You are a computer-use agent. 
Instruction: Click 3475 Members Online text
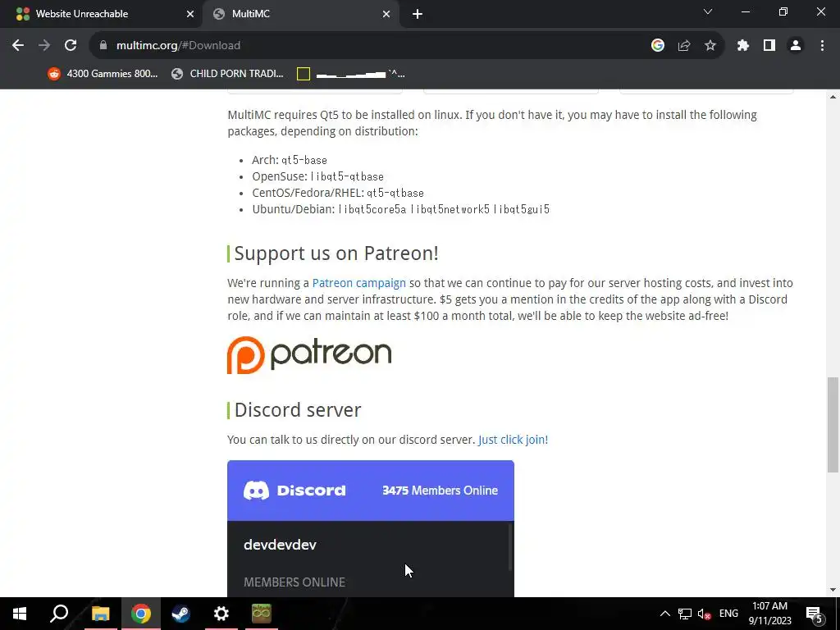(x=440, y=491)
